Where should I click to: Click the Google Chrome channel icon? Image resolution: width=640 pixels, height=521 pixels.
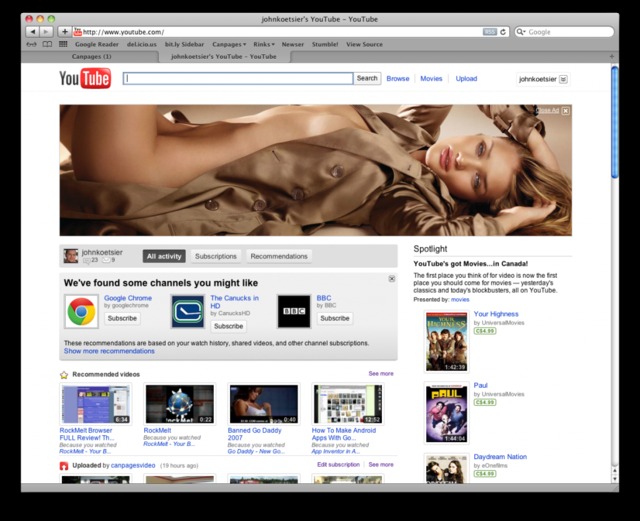81,312
